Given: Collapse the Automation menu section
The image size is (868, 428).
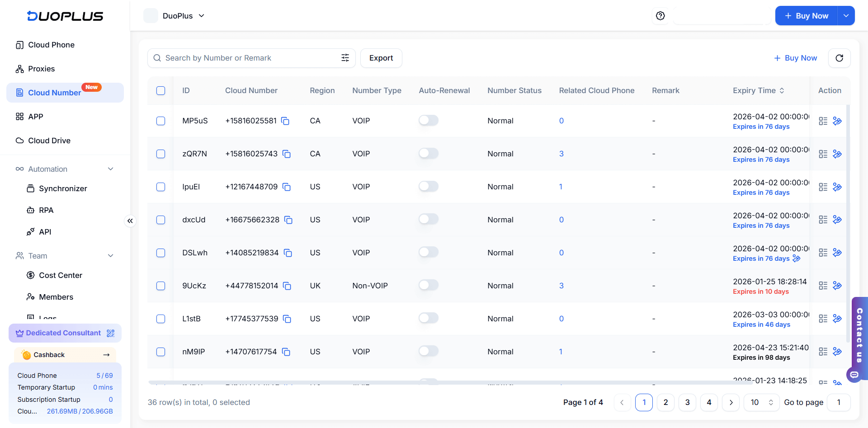Looking at the screenshot, I should coord(111,169).
